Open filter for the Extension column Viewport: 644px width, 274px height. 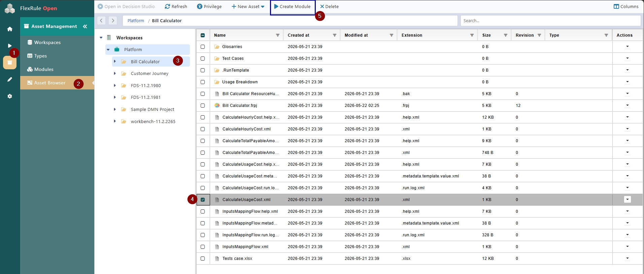point(472,35)
